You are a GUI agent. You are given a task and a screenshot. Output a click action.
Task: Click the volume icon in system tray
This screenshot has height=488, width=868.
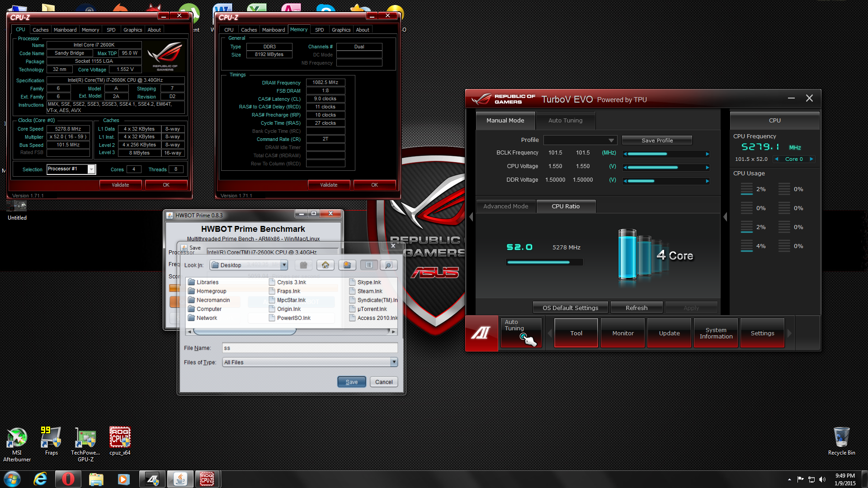click(x=822, y=479)
